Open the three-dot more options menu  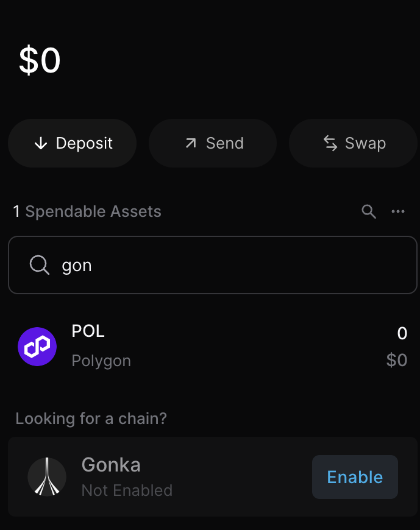(x=398, y=211)
